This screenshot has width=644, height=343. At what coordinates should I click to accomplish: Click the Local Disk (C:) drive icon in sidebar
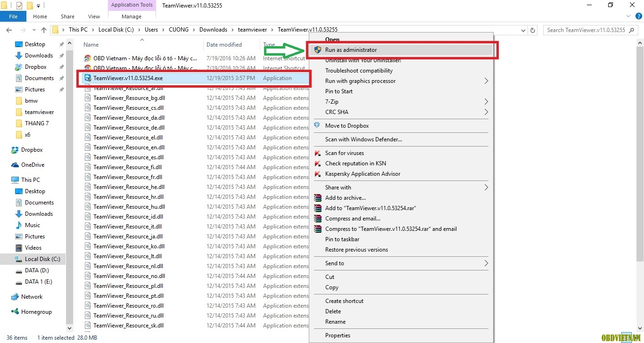19,259
